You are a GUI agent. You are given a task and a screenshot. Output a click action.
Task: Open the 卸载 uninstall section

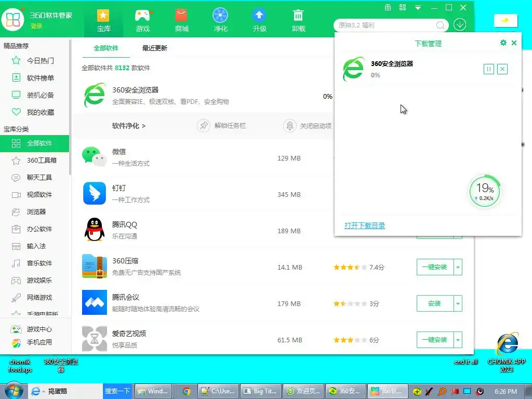[299, 20]
